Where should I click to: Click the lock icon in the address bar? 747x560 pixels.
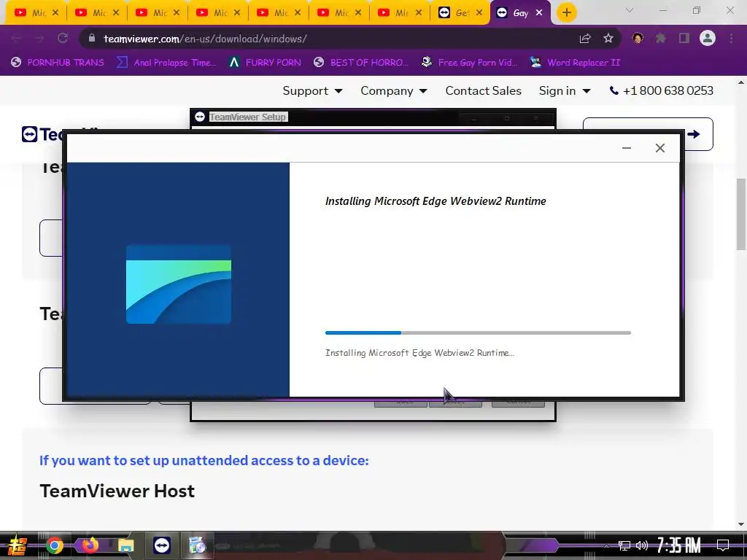point(92,38)
